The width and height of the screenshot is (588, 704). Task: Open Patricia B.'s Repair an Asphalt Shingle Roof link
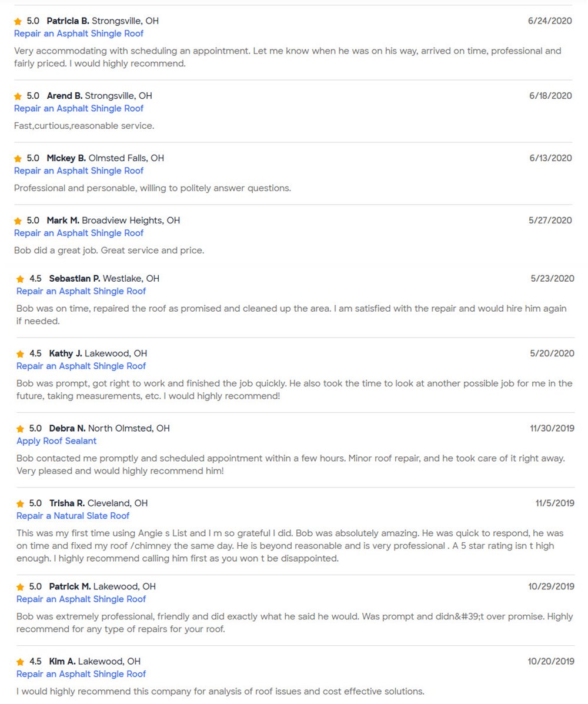pyautogui.click(x=78, y=34)
